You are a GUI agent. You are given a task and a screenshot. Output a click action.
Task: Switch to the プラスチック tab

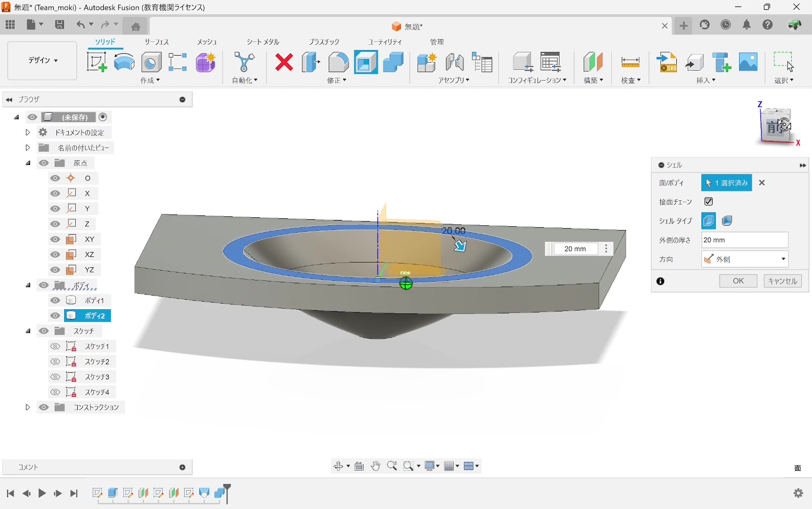coord(324,42)
